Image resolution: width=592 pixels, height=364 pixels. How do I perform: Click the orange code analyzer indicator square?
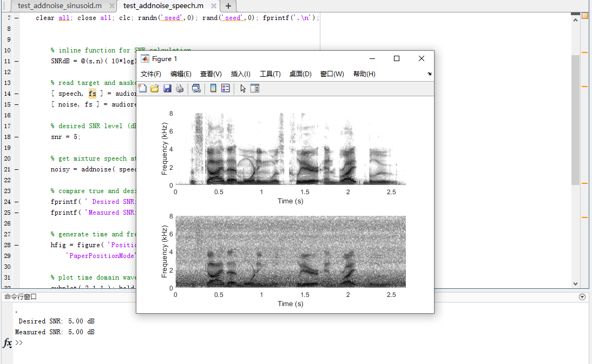point(585,16)
